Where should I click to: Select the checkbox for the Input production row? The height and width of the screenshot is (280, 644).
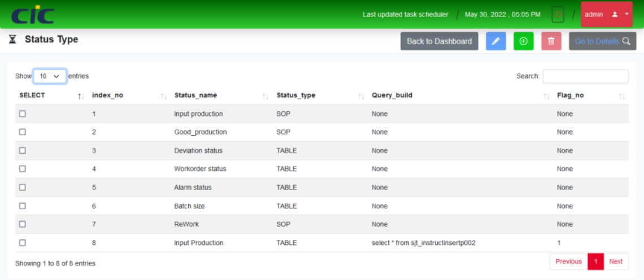point(23,114)
